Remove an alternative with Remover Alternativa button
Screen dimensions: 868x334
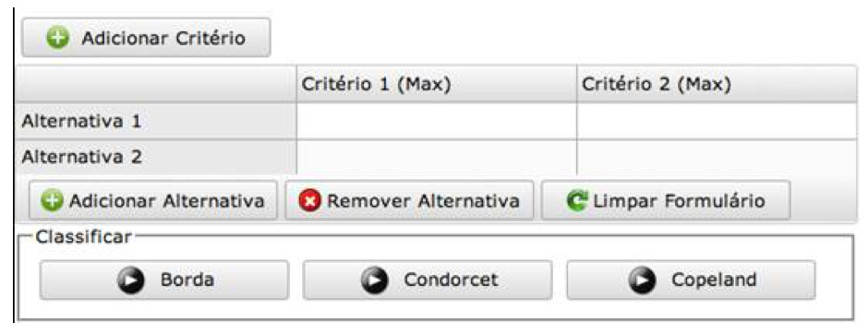[x=410, y=200]
